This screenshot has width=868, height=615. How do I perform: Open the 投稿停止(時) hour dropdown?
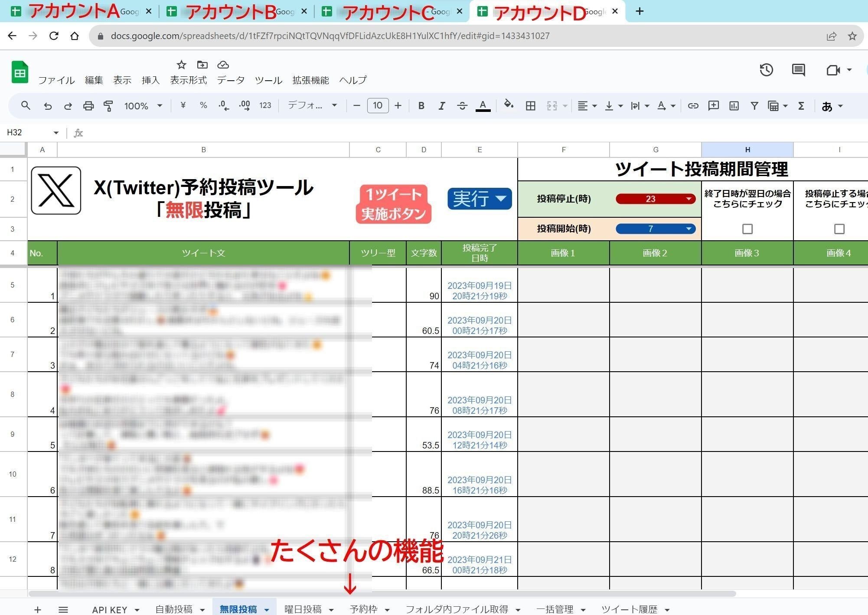pyautogui.click(x=689, y=199)
